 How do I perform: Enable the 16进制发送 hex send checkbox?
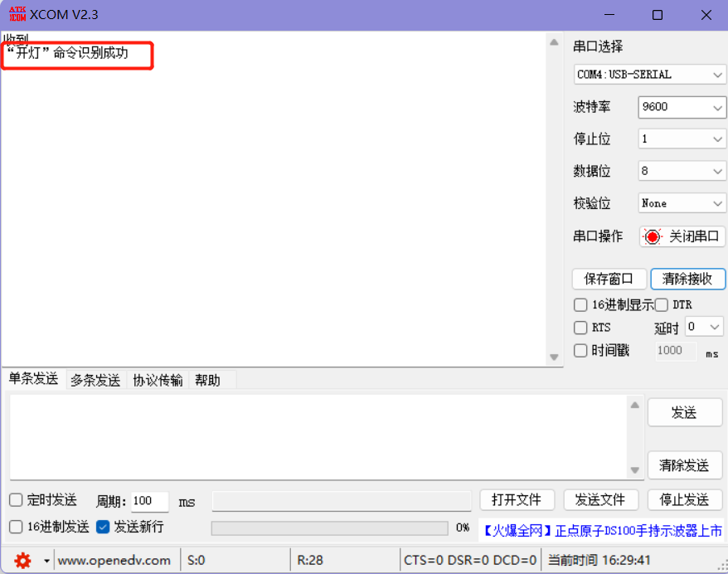[16, 527]
